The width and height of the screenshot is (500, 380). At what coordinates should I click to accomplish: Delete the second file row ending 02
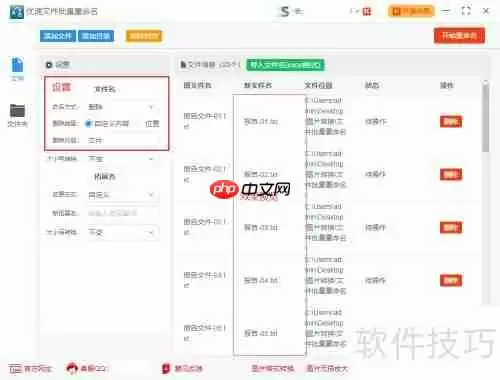tap(451, 174)
